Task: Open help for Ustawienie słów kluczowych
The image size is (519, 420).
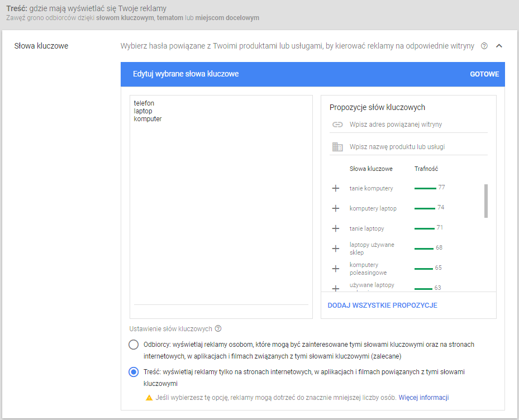Action: (218, 328)
